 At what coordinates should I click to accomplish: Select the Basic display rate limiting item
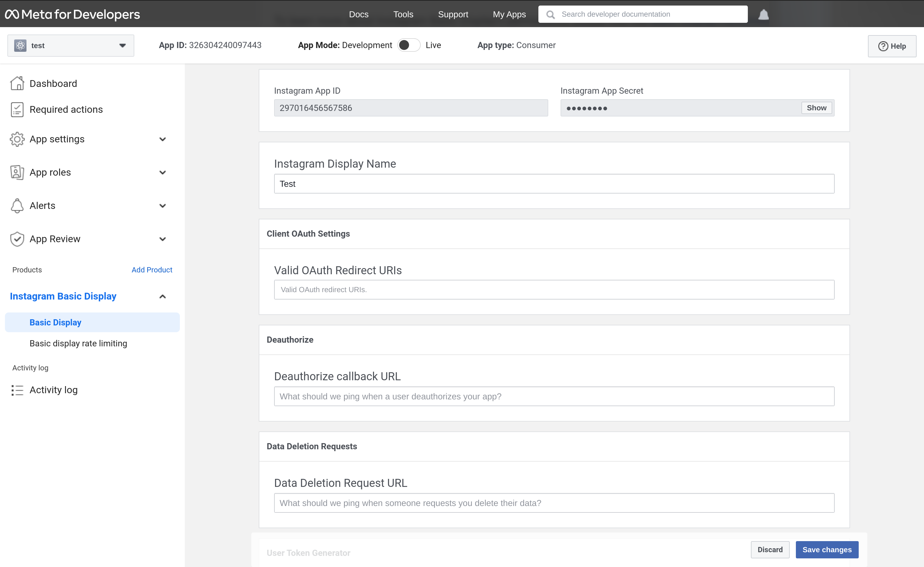tap(79, 343)
